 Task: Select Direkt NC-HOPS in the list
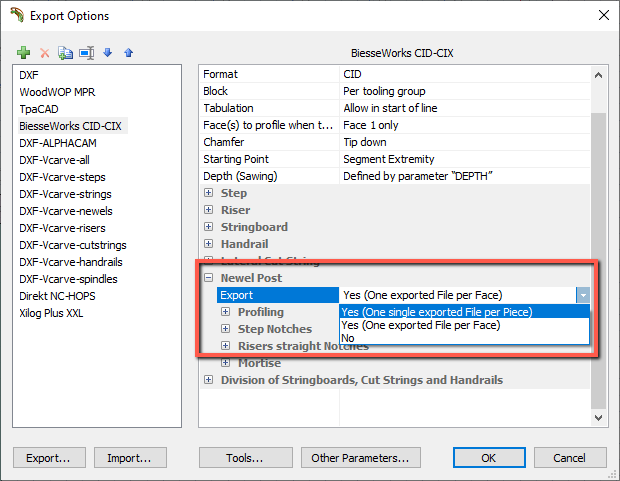[57, 296]
